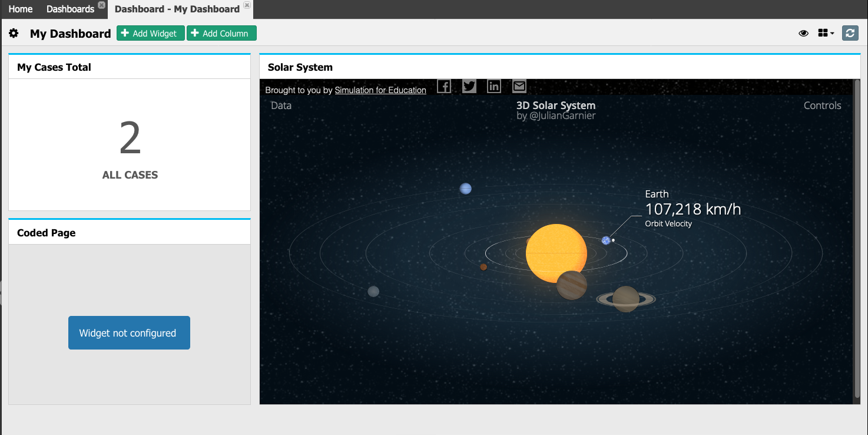The width and height of the screenshot is (868, 435).
Task: Click the Coded Page widget header
Action: coord(130,233)
